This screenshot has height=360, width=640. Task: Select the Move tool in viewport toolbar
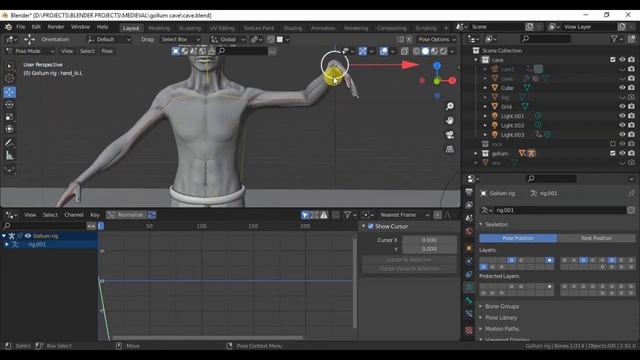pyautogui.click(x=9, y=92)
